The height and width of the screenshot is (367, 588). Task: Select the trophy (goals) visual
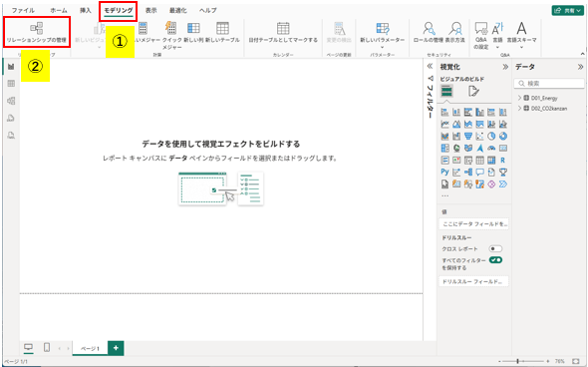503,172
